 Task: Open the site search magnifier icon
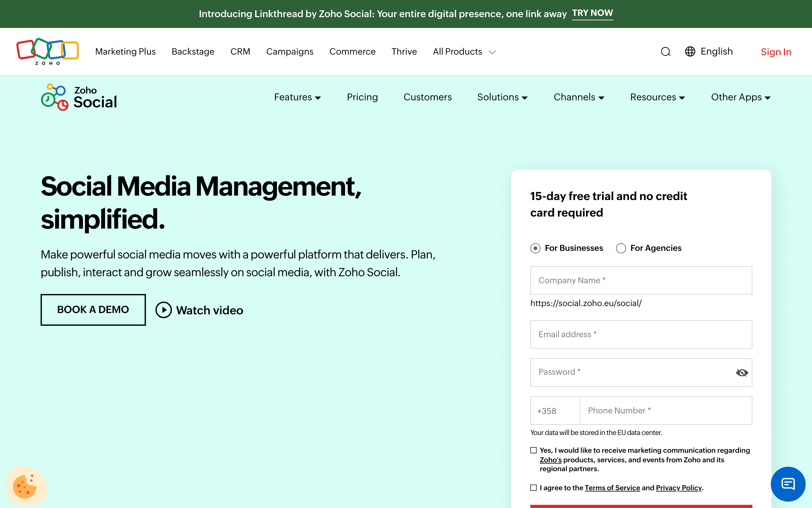coord(666,52)
